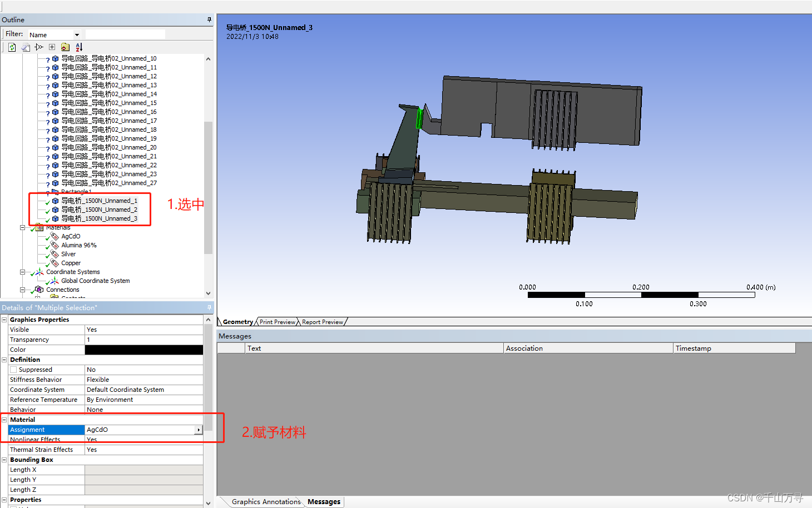The width and height of the screenshot is (812, 508).
Task: Open the Graphics Annotations tab
Action: (266, 501)
